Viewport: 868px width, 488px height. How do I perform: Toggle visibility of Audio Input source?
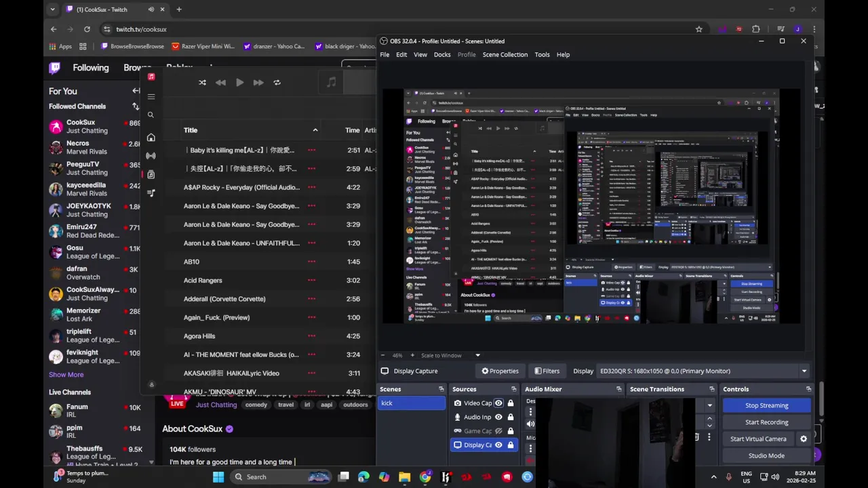click(498, 418)
